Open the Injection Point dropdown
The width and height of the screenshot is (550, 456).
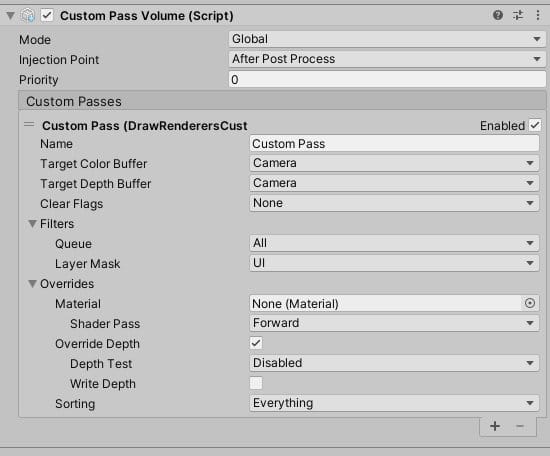click(387, 59)
